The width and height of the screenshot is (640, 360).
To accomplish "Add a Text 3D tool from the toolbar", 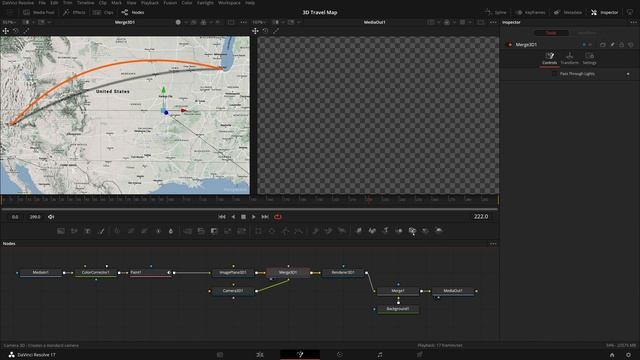I will coord(386,231).
